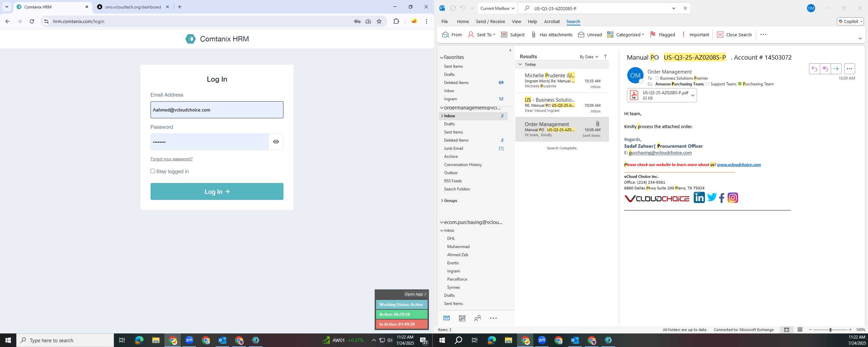Open more ribbon commands ellipsis
This screenshot has height=347, width=868.
click(x=763, y=35)
